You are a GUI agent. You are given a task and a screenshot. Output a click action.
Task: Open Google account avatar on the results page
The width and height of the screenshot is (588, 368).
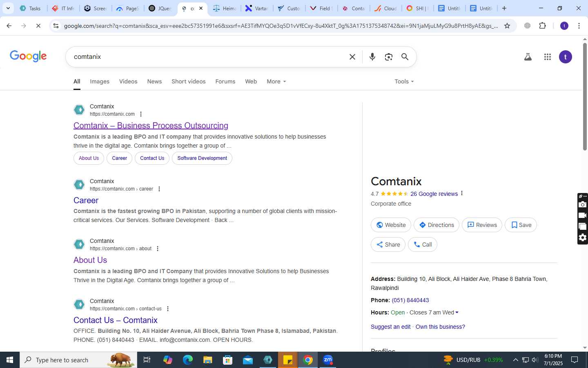pyautogui.click(x=565, y=57)
